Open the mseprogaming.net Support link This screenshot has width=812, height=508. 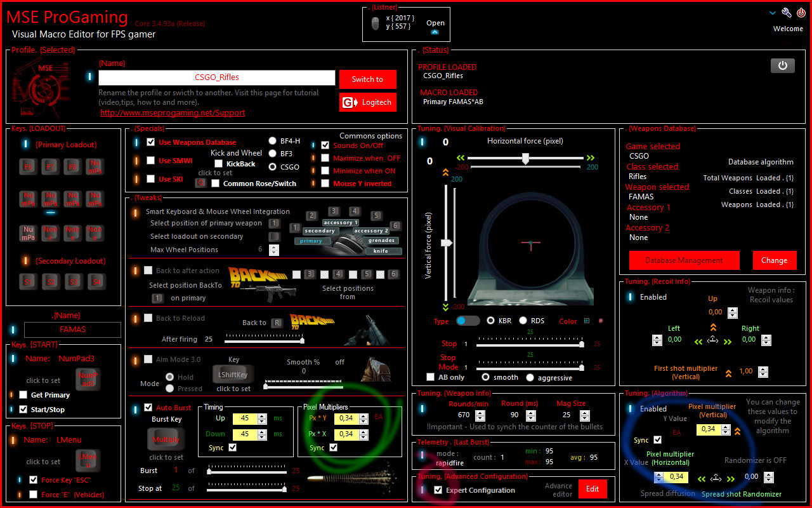(x=173, y=113)
